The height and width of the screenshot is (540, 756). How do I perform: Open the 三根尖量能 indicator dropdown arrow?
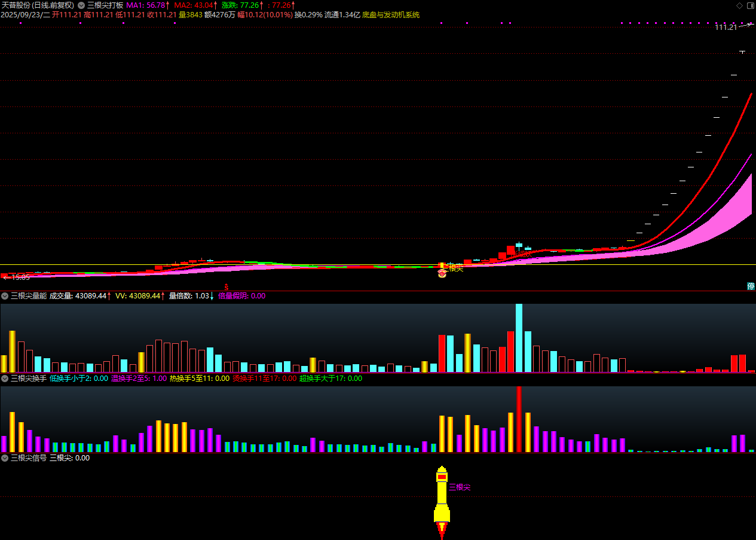[5, 295]
